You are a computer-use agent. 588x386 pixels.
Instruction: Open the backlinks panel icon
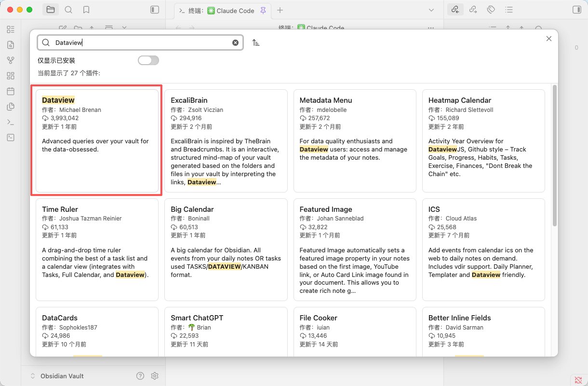[x=455, y=10]
